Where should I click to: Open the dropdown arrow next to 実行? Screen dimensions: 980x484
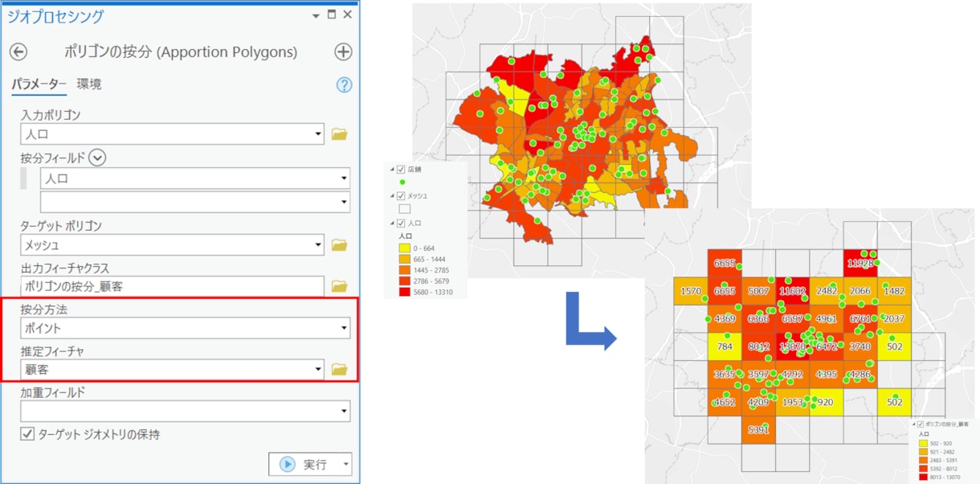(345, 465)
